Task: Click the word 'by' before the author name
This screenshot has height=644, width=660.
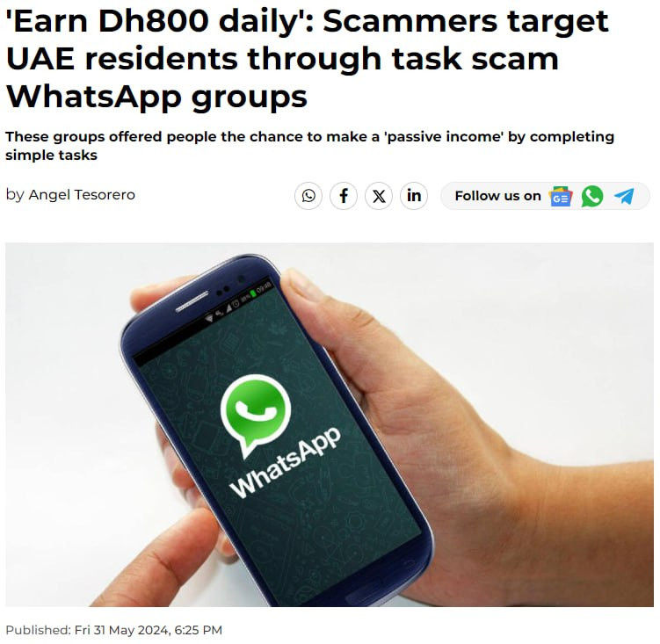Action: [x=15, y=195]
